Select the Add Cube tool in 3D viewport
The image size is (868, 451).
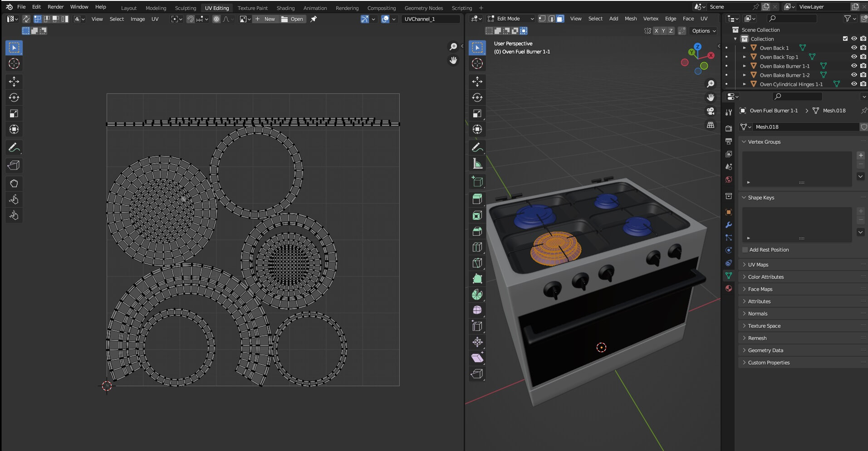[x=477, y=181]
